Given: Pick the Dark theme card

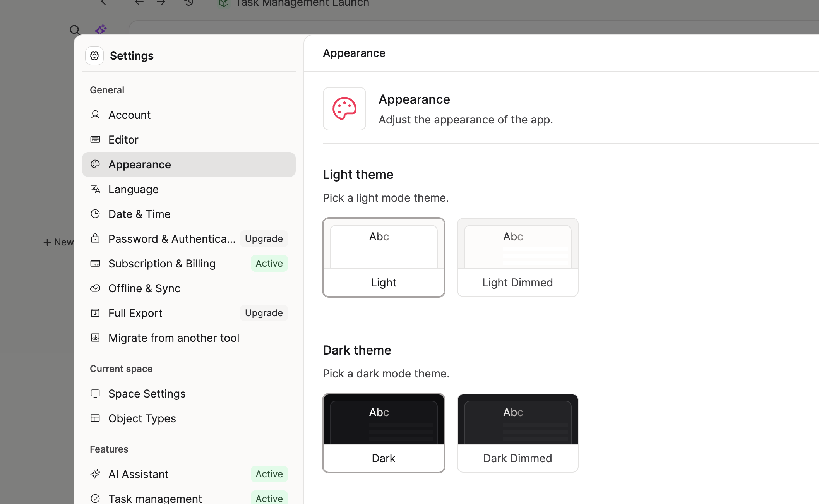Looking at the screenshot, I should [x=384, y=433].
